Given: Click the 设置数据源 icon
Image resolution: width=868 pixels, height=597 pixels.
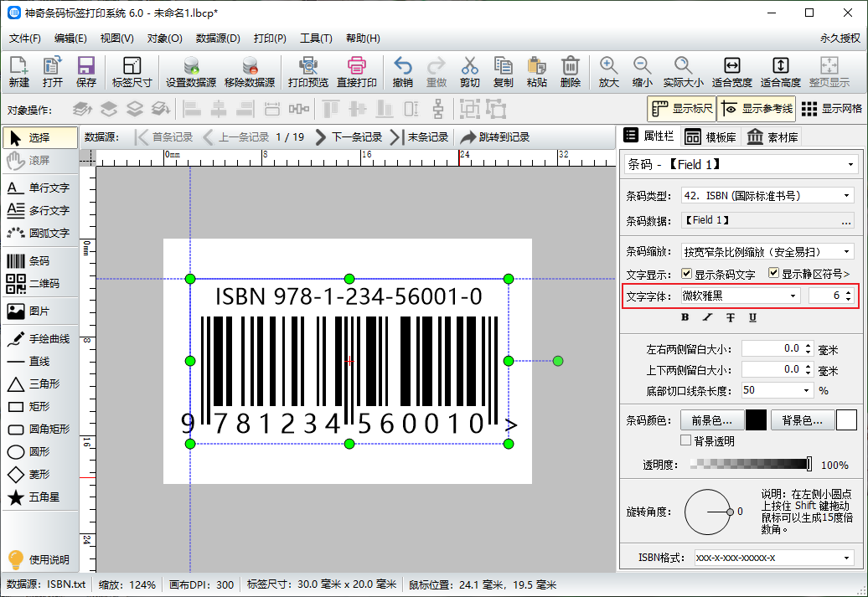Looking at the screenshot, I should 191,72.
